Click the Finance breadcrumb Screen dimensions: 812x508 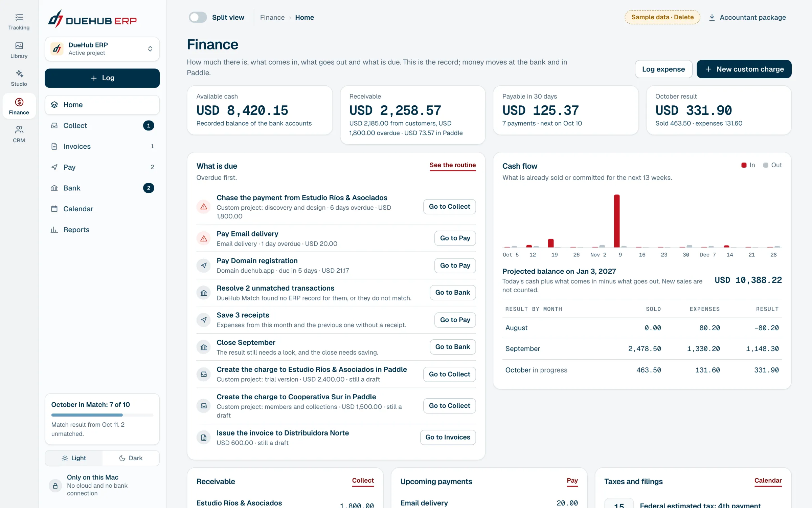coord(272,17)
